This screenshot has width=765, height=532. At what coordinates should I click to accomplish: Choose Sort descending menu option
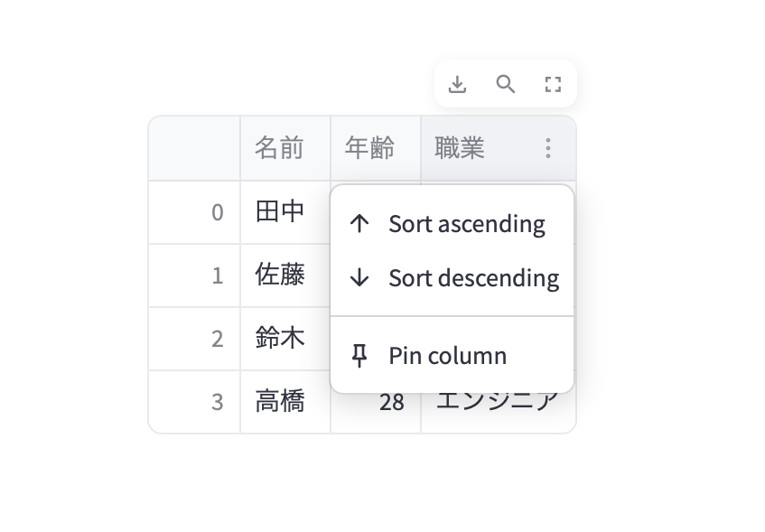[x=473, y=278]
